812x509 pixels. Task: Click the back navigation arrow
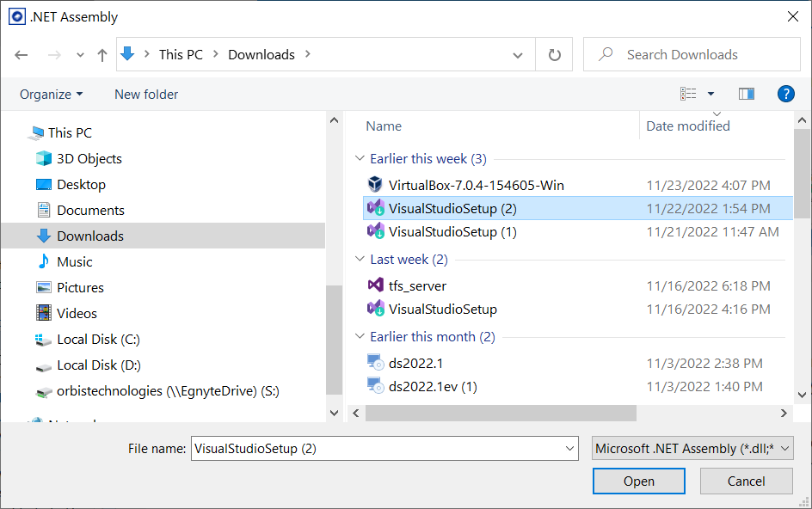22,54
